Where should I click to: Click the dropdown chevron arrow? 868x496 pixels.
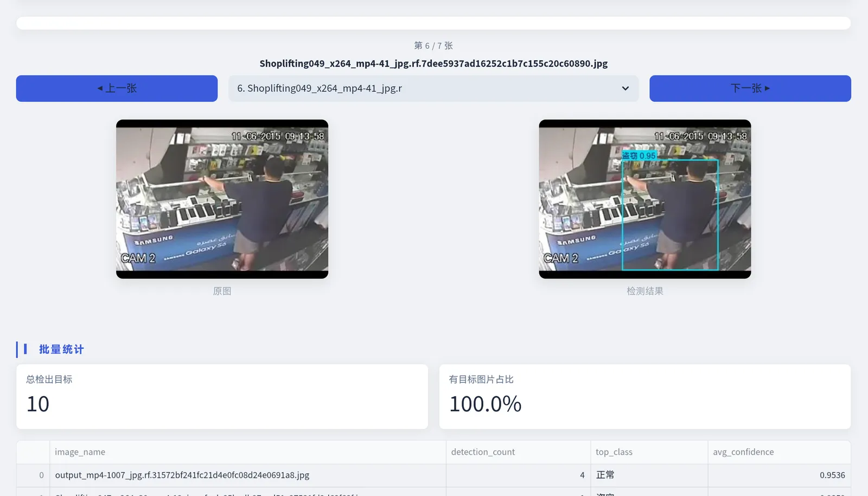626,88
